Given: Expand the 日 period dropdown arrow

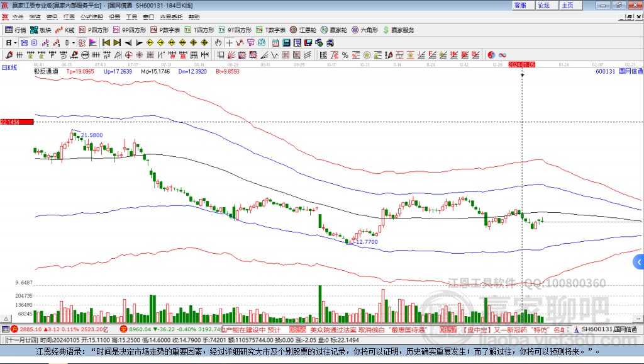Looking at the screenshot, I should pos(16,43).
